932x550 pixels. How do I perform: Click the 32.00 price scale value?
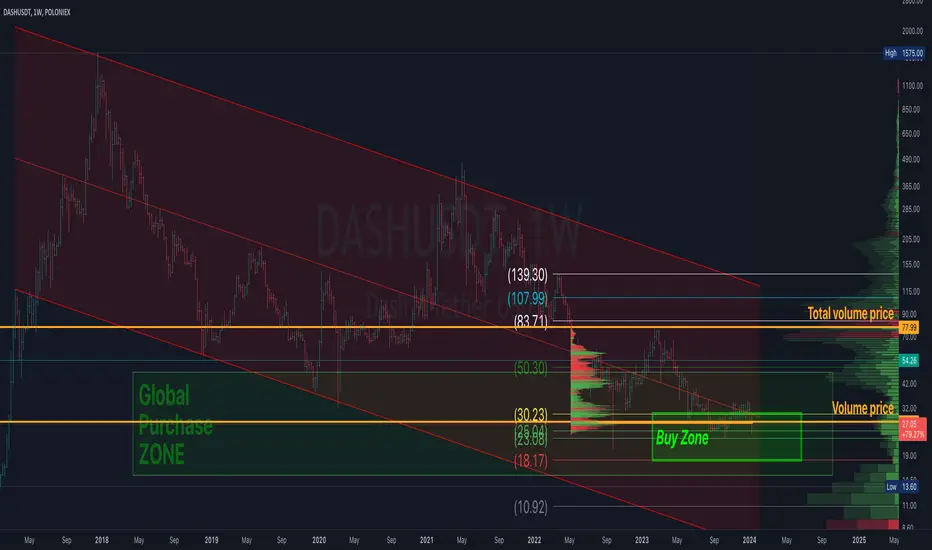pos(909,408)
